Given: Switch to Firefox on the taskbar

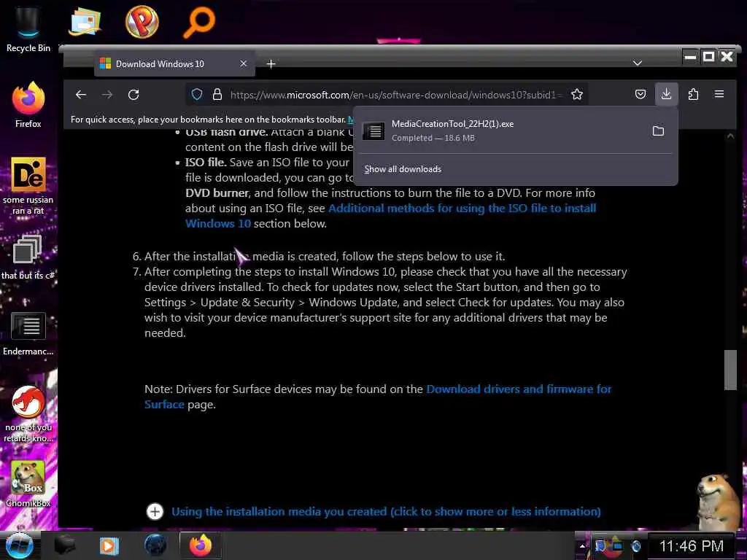Looking at the screenshot, I should click(200, 545).
